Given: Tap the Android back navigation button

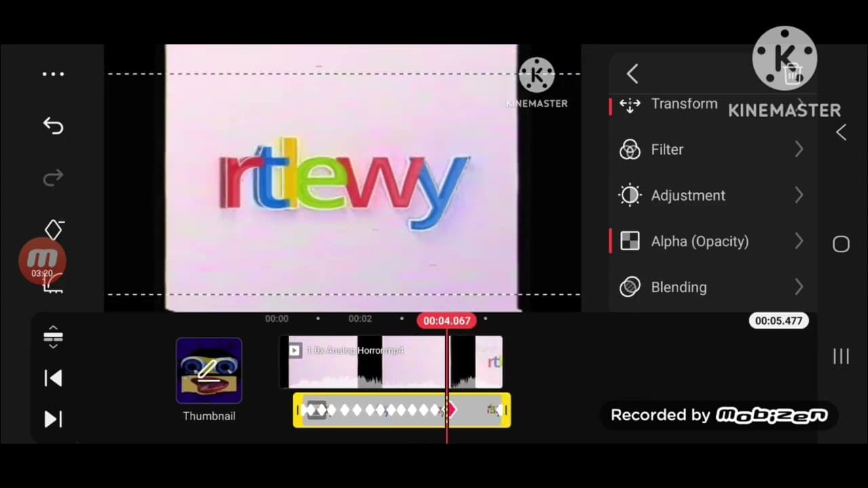Looking at the screenshot, I should (x=841, y=133).
